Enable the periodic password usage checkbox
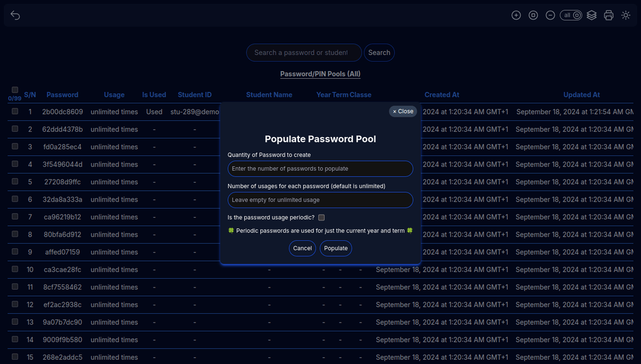641x364 pixels. 322,218
